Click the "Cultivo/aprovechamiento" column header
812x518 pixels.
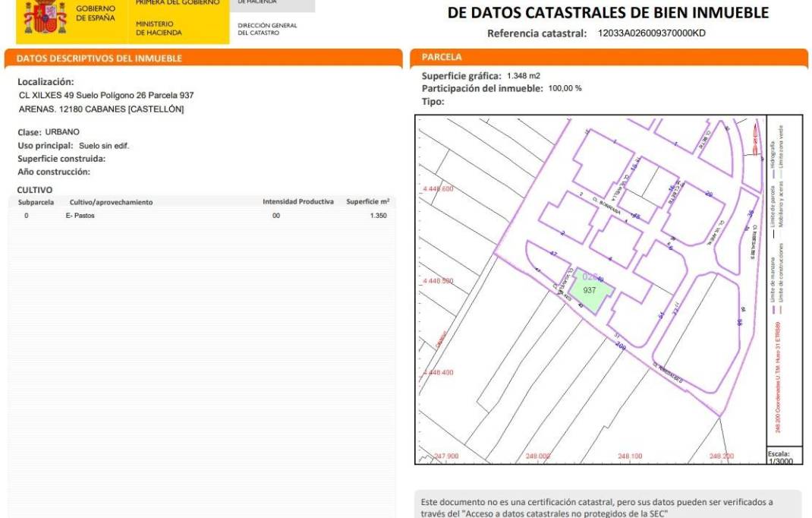pos(111,202)
